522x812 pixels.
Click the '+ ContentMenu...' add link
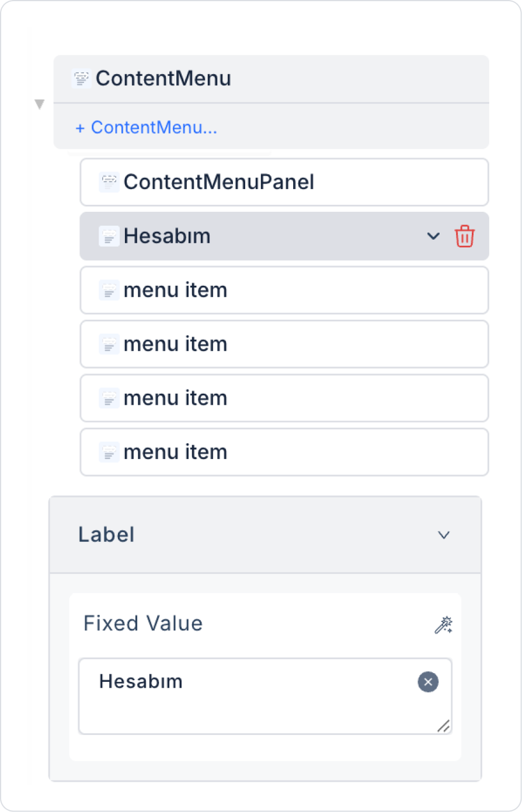pyautogui.click(x=146, y=127)
